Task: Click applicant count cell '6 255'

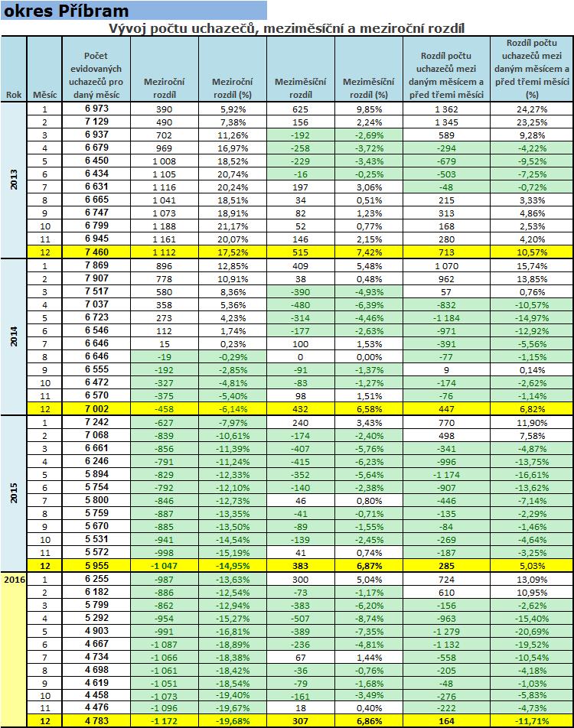Action: [x=96, y=579]
